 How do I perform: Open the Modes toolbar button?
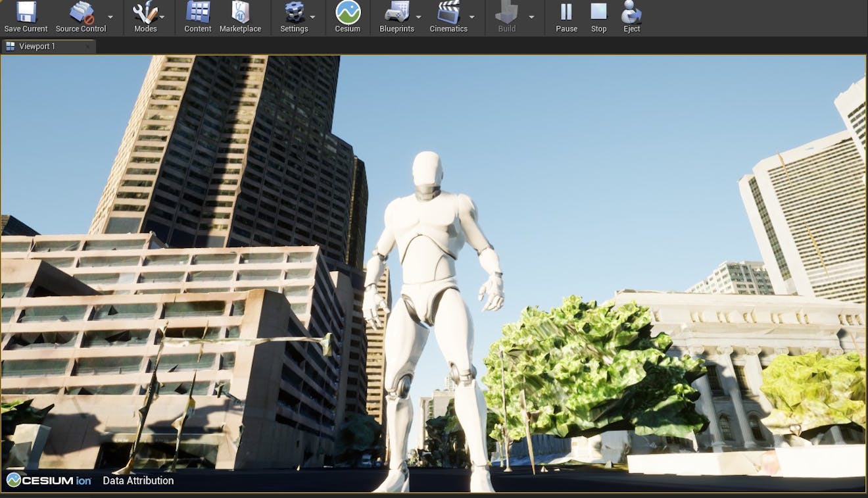click(145, 17)
